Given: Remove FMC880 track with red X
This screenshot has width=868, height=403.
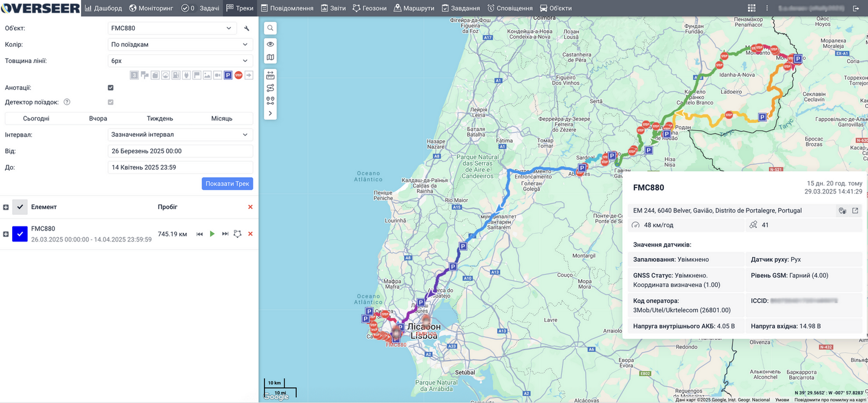Looking at the screenshot, I should click(251, 234).
